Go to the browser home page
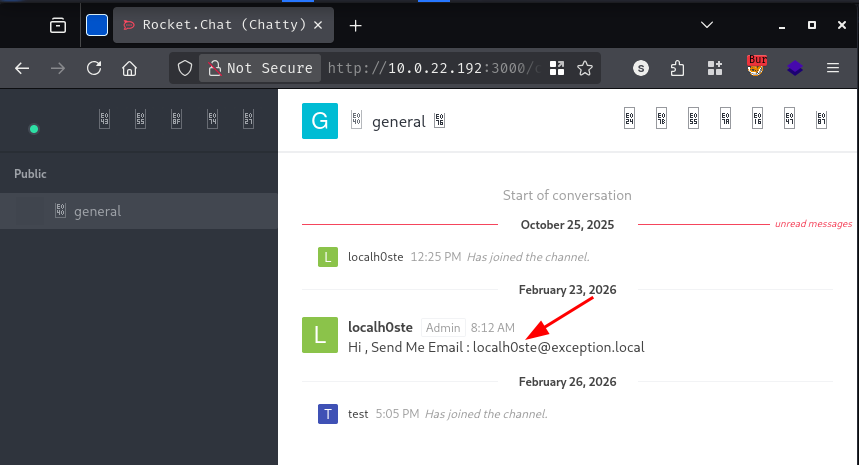Viewport: 859px width, 465px height. [x=129, y=68]
